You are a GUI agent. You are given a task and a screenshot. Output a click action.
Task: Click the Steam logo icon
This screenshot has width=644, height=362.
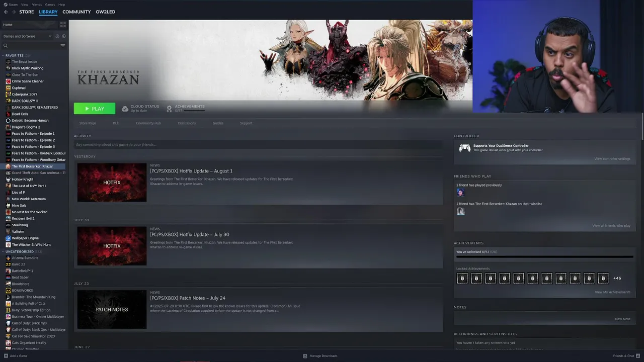tap(6, 5)
